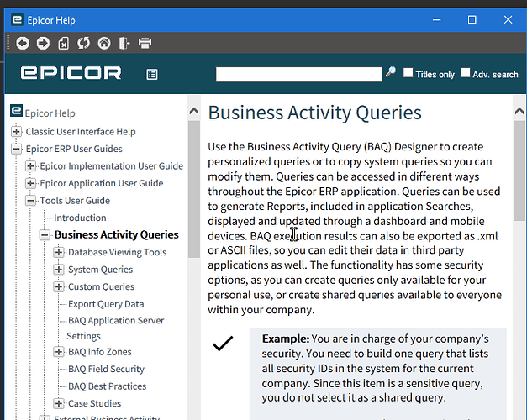
Task: Collapse Epicor ERP User Guides node
Action: (17, 149)
